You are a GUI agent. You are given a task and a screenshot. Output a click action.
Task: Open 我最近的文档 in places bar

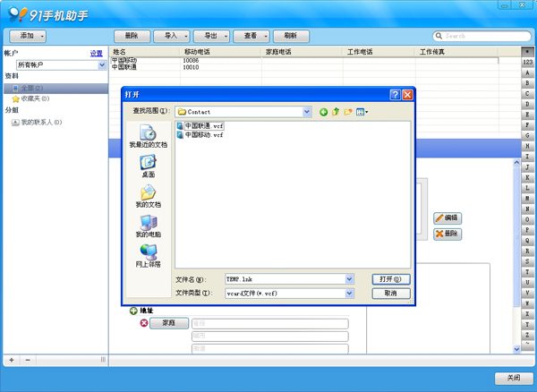click(149, 136)
